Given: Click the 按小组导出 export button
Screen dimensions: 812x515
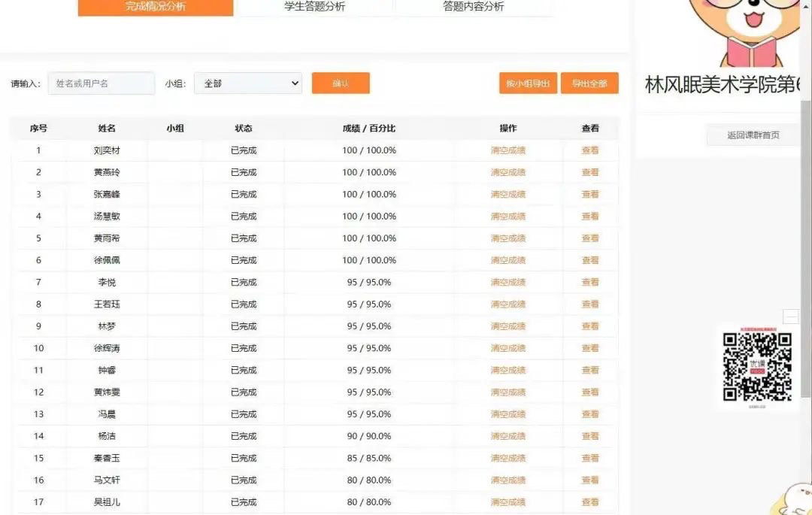Looking at the screenshot, I should (x=528, y=83).
